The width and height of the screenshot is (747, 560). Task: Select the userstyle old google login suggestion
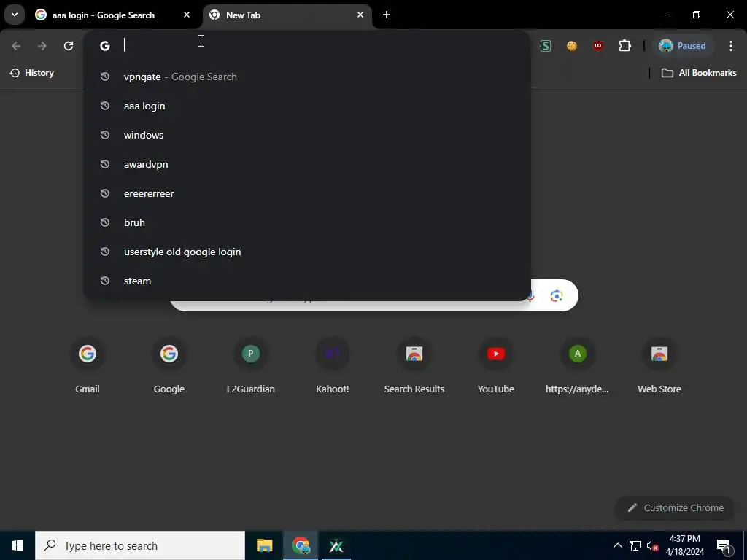307,252
